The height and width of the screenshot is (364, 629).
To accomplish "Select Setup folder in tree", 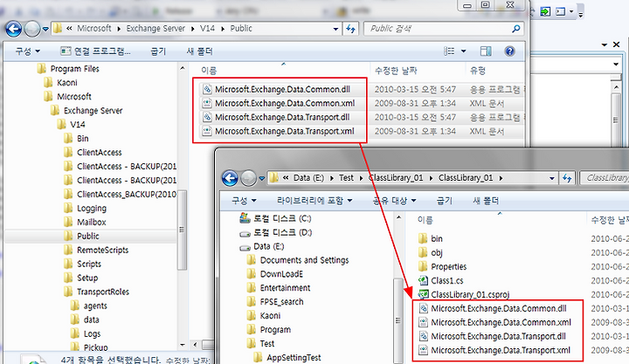I will pos(80,278).
